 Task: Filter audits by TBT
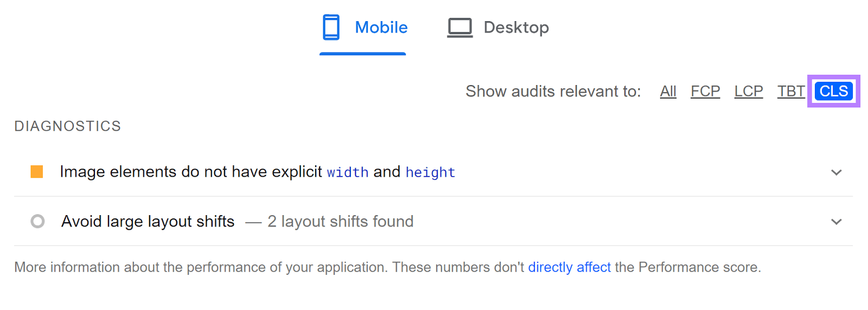point(790,91)
